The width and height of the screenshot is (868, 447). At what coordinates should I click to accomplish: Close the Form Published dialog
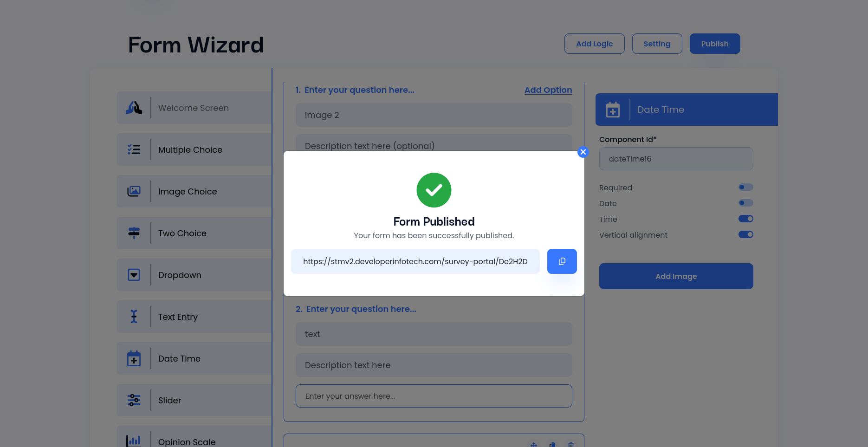coord(583,152)
